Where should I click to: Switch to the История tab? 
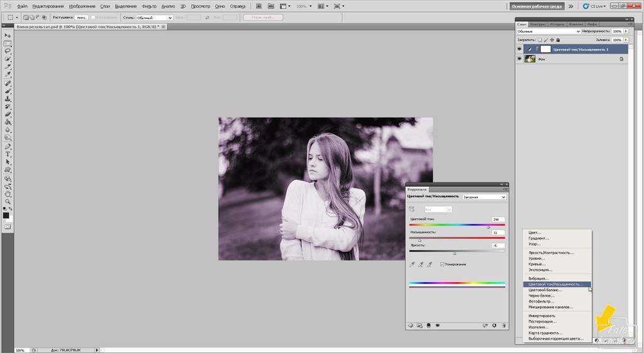(557, 25)
